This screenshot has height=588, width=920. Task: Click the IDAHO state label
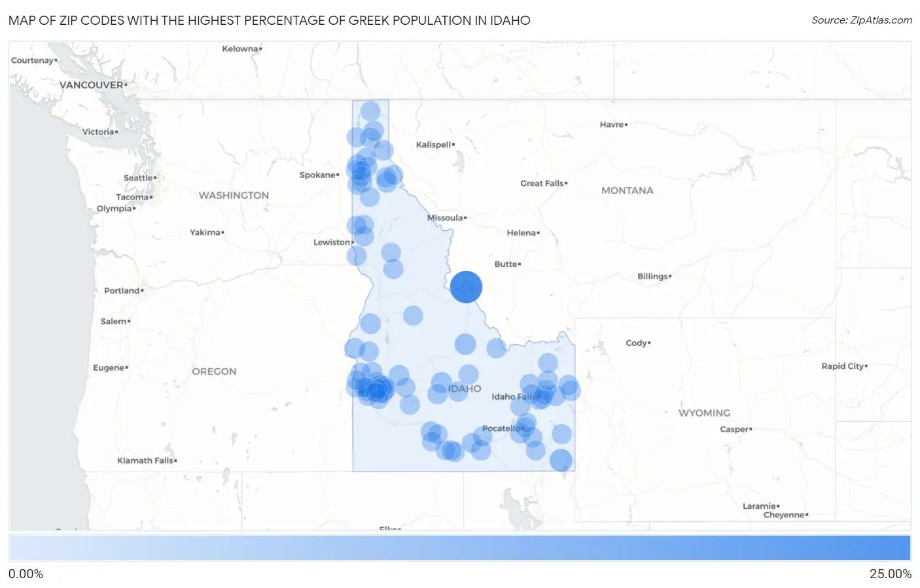tap(465, 389)
